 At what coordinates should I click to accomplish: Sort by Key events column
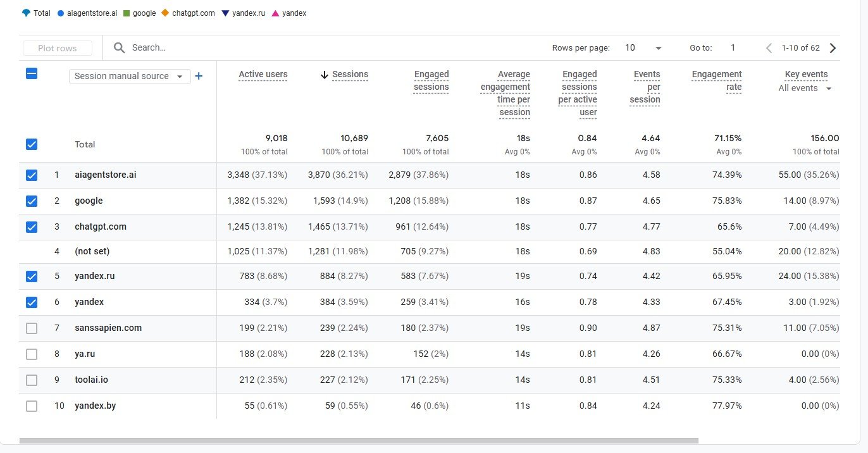(806, 75)
